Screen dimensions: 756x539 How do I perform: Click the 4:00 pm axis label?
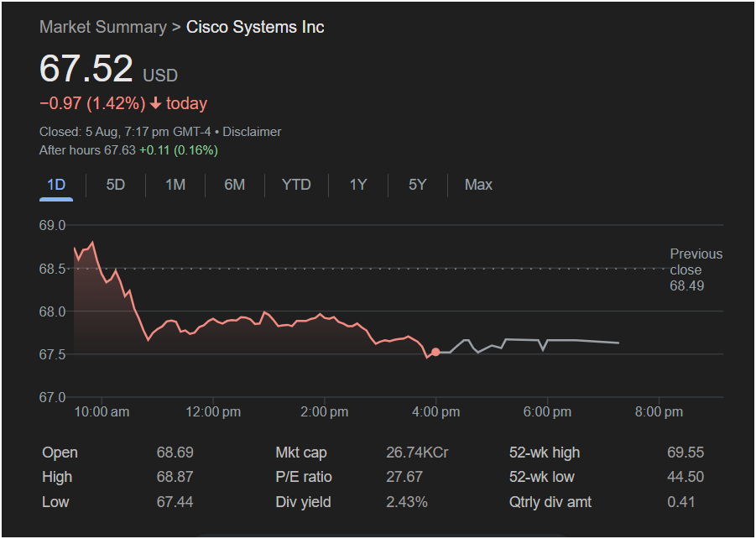pyautogui.click(x=435, y=412)
